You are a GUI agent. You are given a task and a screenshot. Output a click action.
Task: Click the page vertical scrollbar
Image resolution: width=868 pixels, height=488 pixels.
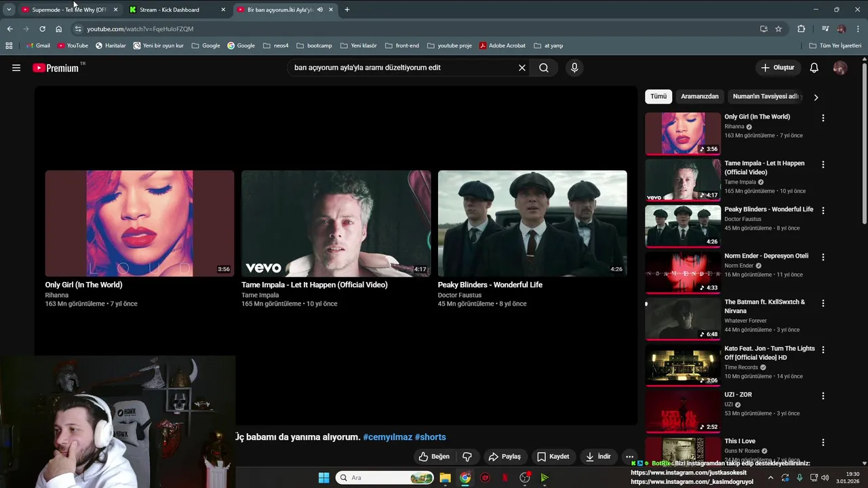[865, 142]
